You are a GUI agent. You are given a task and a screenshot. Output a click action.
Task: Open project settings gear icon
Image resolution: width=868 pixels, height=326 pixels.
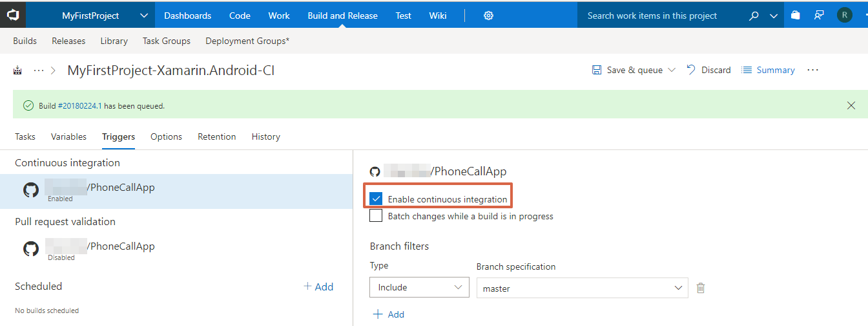coord(488,16)
